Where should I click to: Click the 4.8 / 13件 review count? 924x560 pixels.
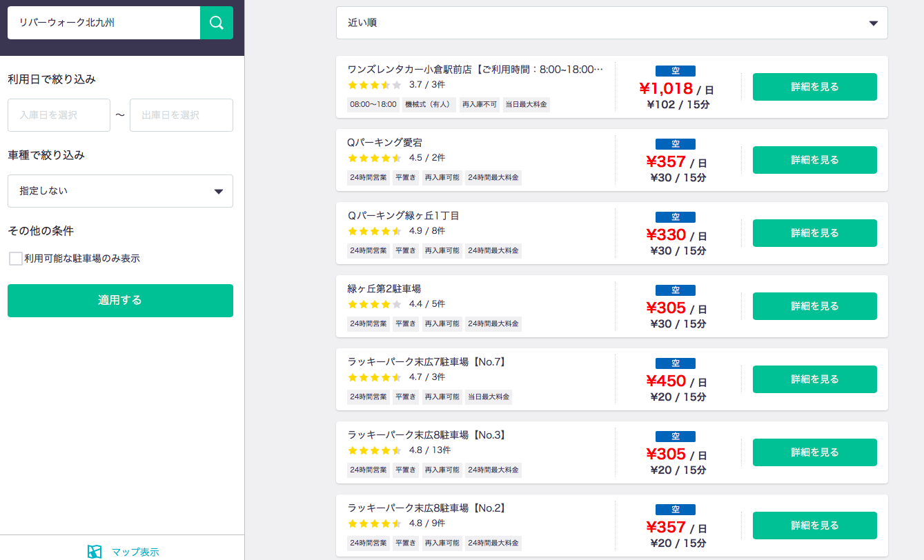430,450
